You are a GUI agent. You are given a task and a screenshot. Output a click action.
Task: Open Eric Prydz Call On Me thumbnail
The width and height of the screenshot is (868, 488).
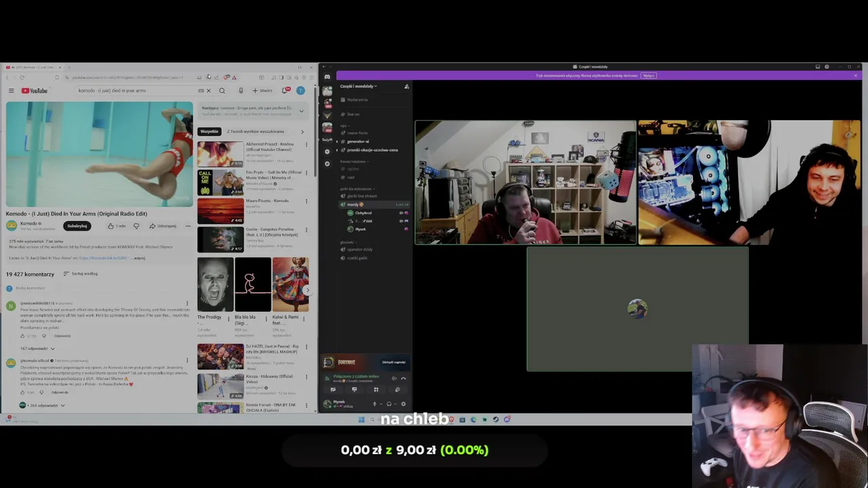point(220,182)
